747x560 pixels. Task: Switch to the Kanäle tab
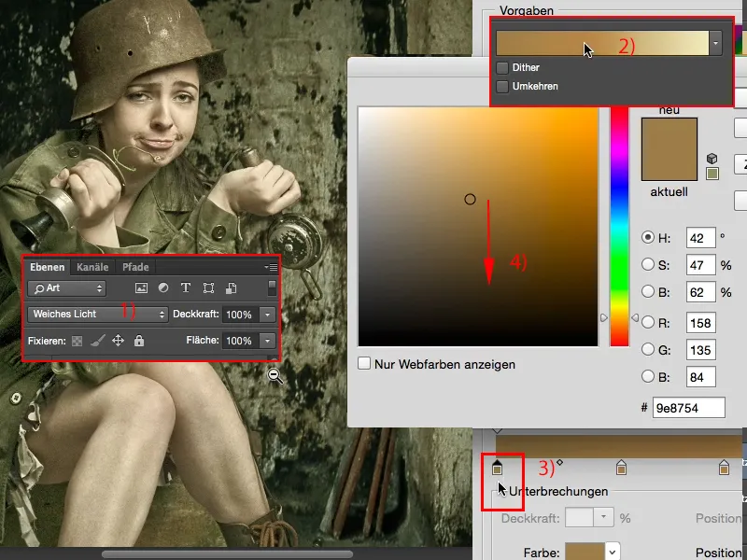(x=92, y=267)
